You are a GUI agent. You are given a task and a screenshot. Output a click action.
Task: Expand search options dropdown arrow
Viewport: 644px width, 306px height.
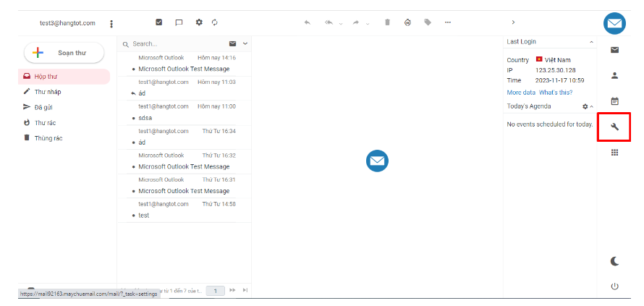coord(245,43)
